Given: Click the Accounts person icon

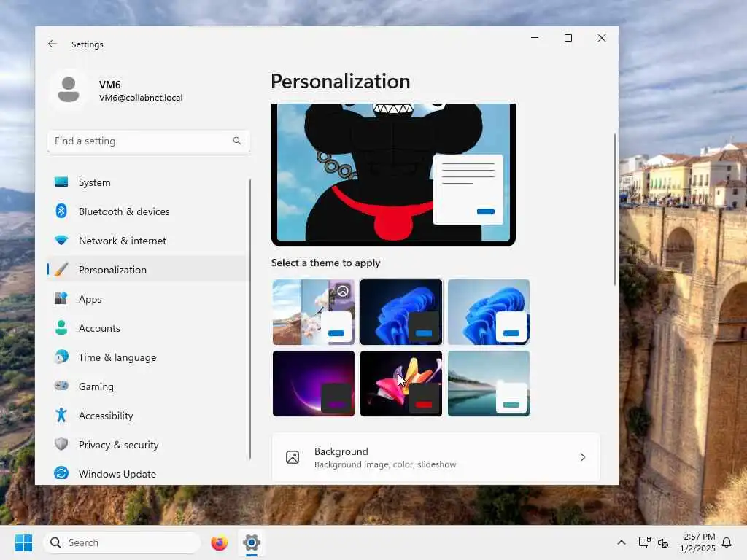Looking at the screenshot, I should pos(61,327).
